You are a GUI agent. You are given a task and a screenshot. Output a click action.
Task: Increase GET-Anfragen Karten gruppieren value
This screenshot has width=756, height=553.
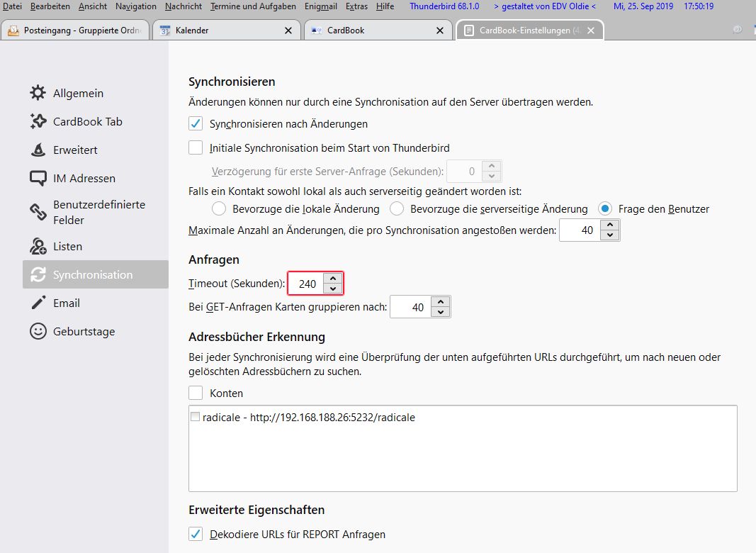coord(441,301)
